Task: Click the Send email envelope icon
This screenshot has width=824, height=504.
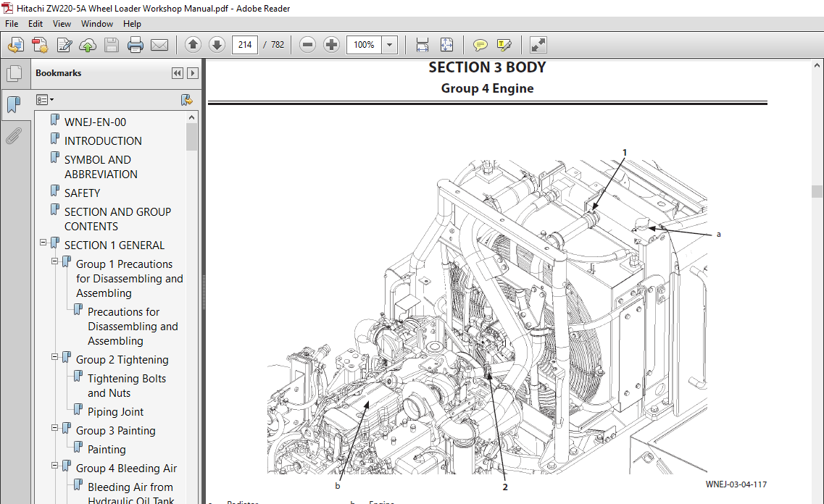Action: [159, 45]
